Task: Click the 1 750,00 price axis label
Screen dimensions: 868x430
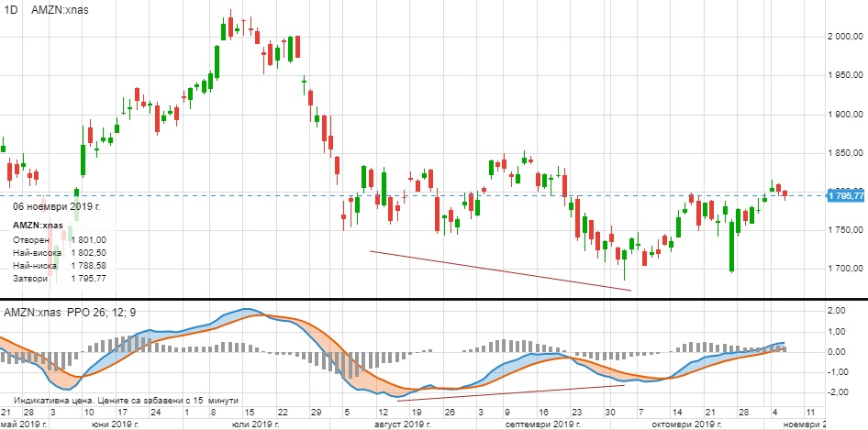Action: 845,229
